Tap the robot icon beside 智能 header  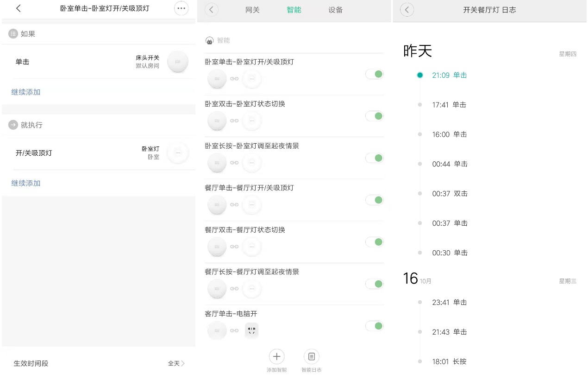210,40
